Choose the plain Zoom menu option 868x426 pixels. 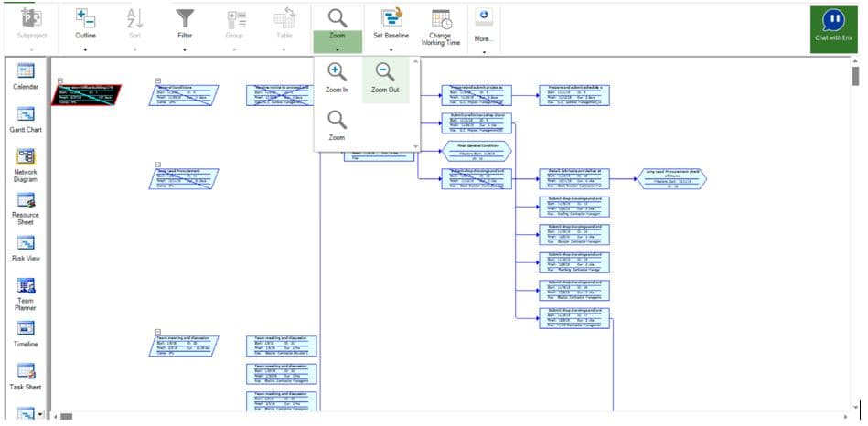(337, 125)
